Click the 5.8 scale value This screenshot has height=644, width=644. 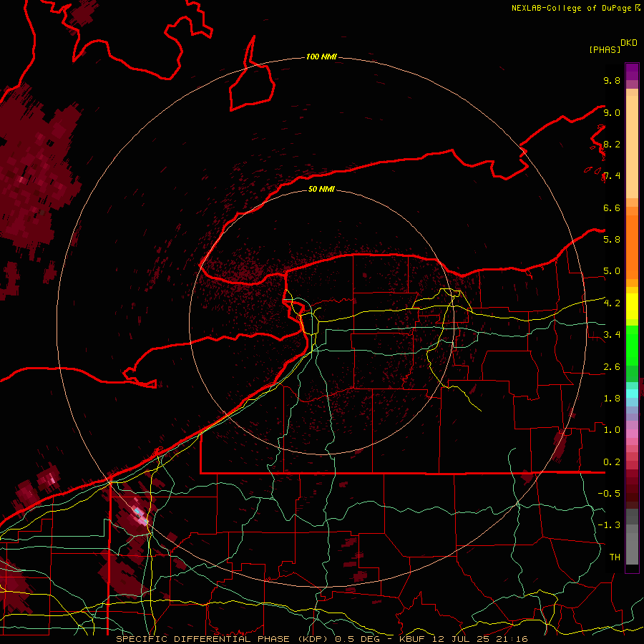612,240
